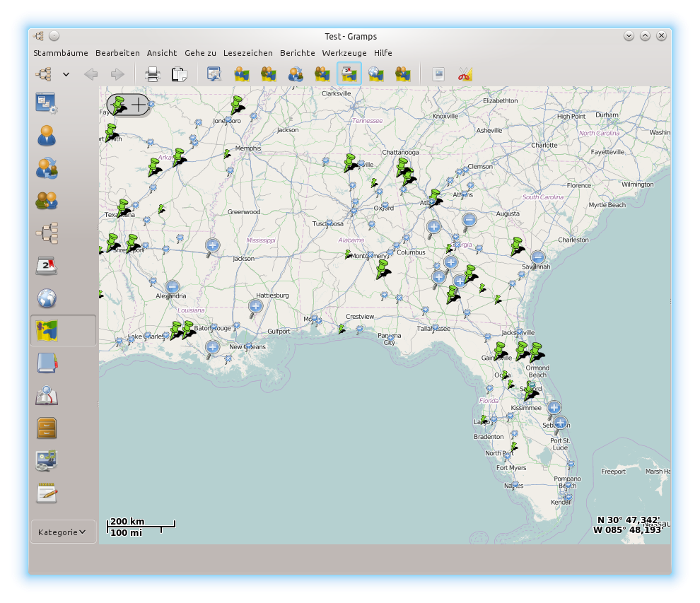700x603 pixels.
Task: Expand the plus cluster near Kissimmee
Action: 554,408
